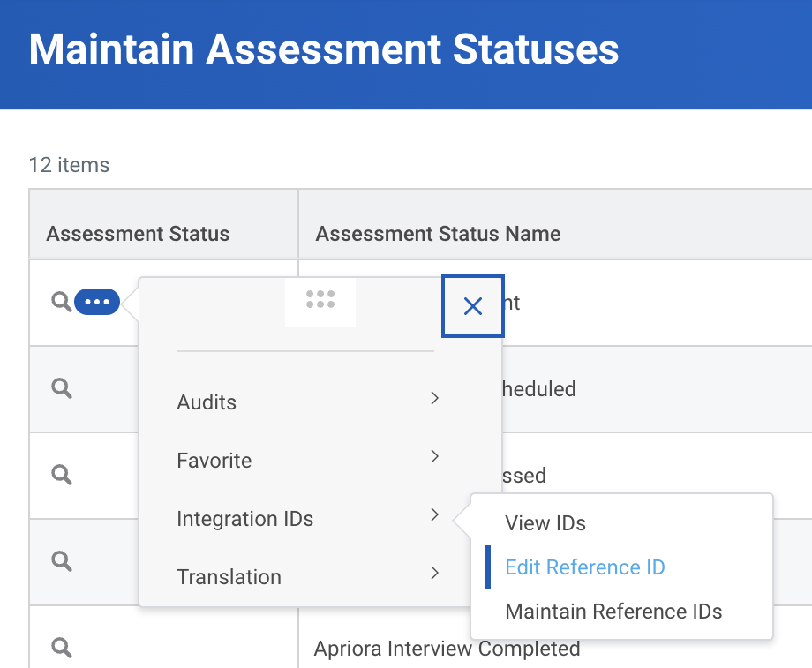Expand the chevron next to Integration IDs
This screenshot has height=668, width=812.
(434, 514)
